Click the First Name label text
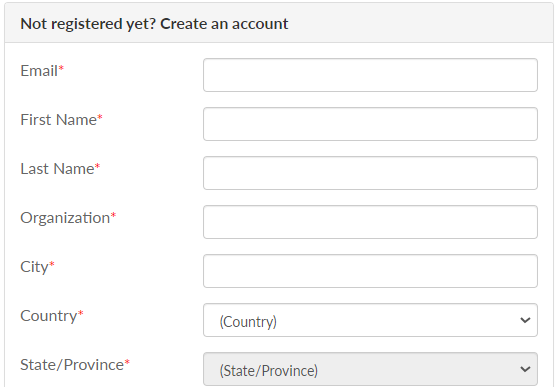Image resolution: width=557 pixels, height=387 pixels. pyautogui.click(x=59, y=120)
